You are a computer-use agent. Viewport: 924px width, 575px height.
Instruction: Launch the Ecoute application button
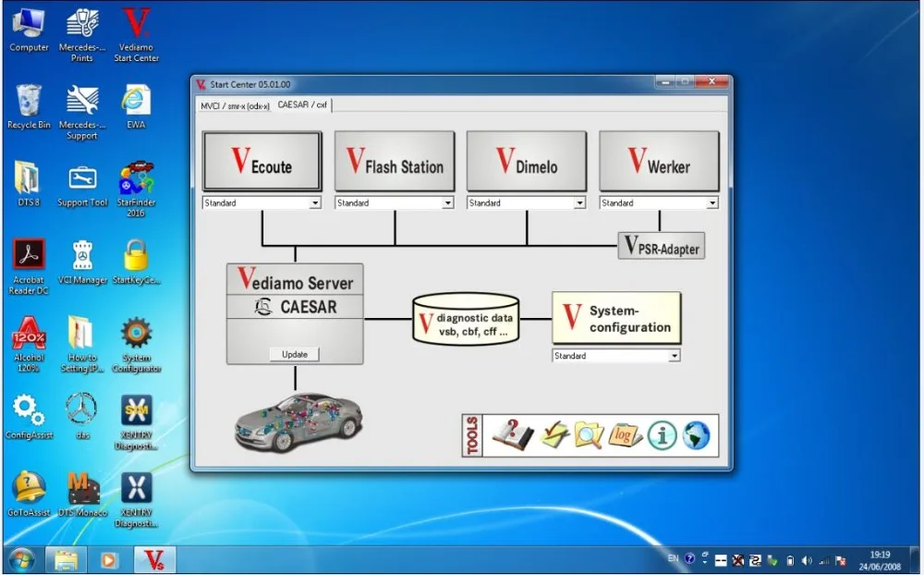262,161
